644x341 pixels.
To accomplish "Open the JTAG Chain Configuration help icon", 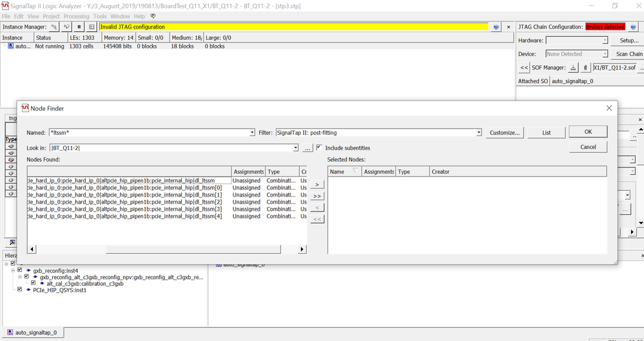I will tap(633, 27).
